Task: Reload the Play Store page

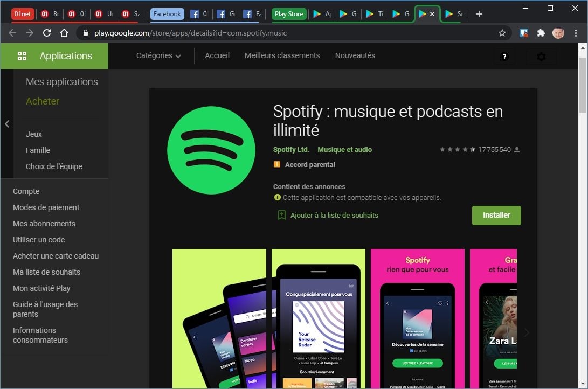Action: pos(47,33)
